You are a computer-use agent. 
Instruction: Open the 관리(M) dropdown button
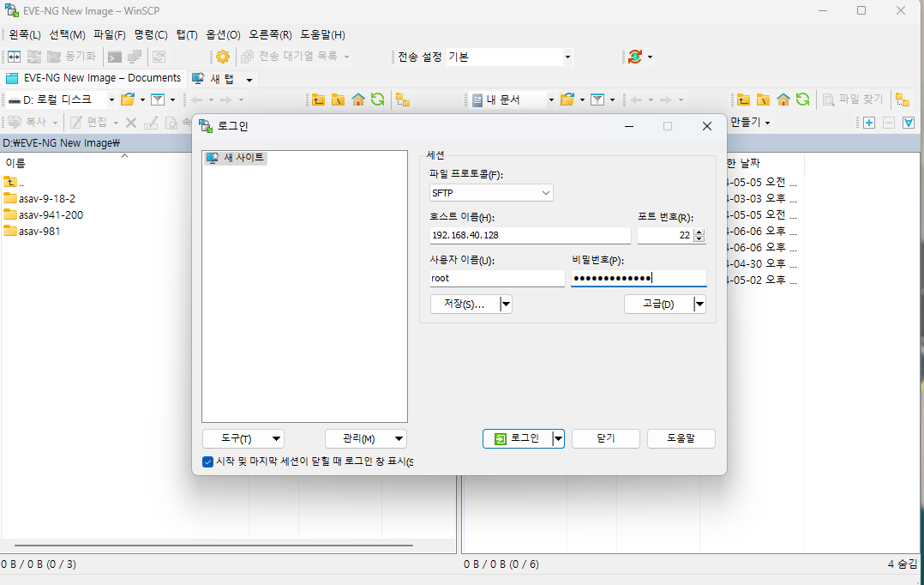point(366,439)
